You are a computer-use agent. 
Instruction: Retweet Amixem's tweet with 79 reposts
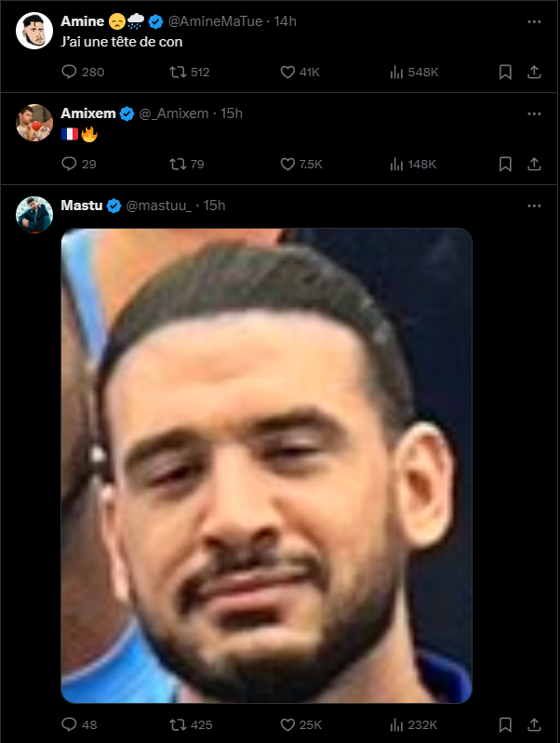[x=177, y=164]
